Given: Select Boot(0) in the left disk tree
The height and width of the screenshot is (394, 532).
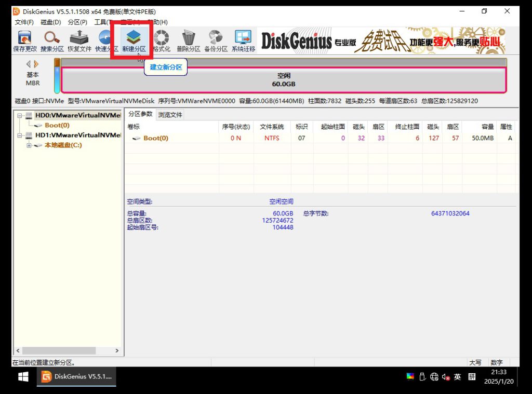Looking at the screenshot, I should coord(57,125).
